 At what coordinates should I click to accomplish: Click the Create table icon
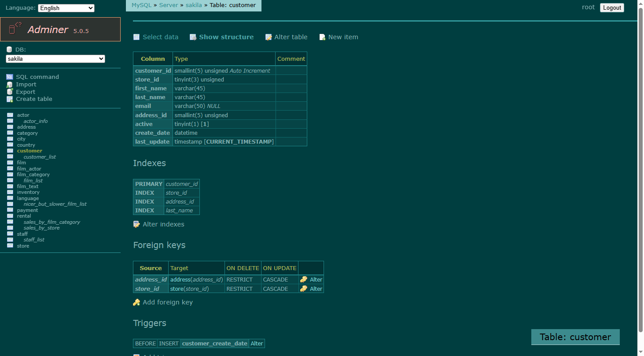point(10,99)
